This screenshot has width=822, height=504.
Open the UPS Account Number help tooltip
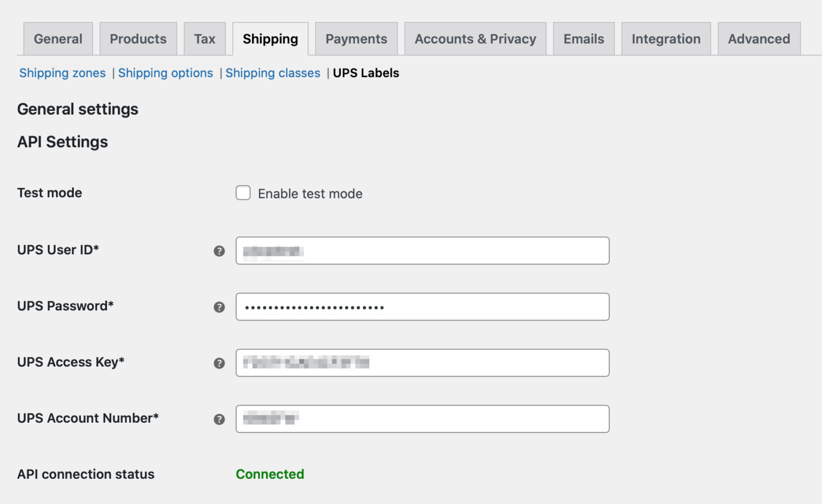[219, 419]
